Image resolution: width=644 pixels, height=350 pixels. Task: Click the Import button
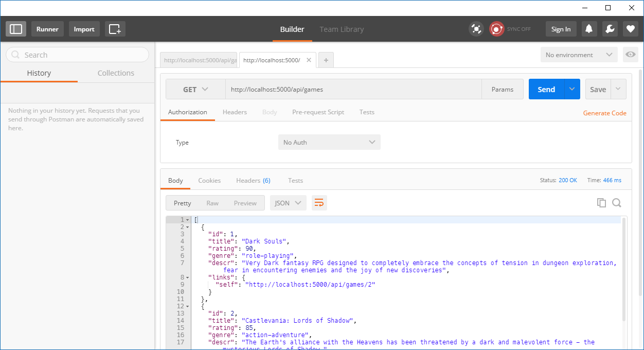(84, 29)
